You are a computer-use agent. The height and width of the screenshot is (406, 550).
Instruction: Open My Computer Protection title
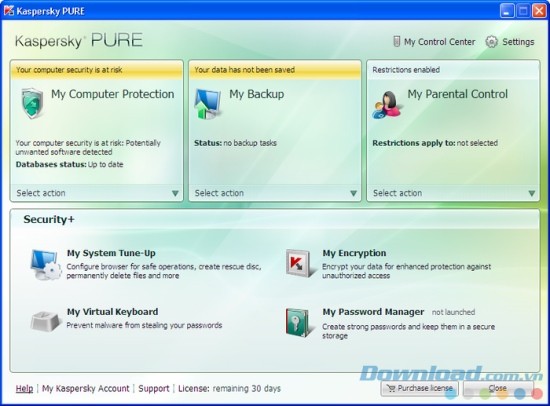(113, 94)
